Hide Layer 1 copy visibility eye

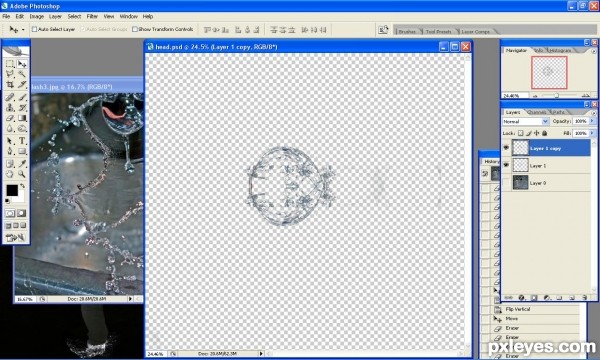click(506, 148)
